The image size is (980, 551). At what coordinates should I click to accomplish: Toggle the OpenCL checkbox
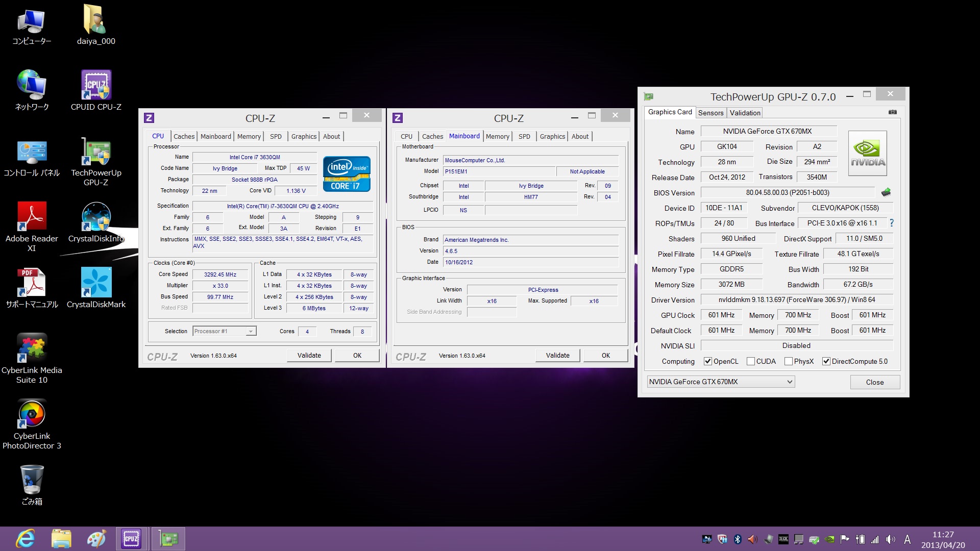[708, 361]
